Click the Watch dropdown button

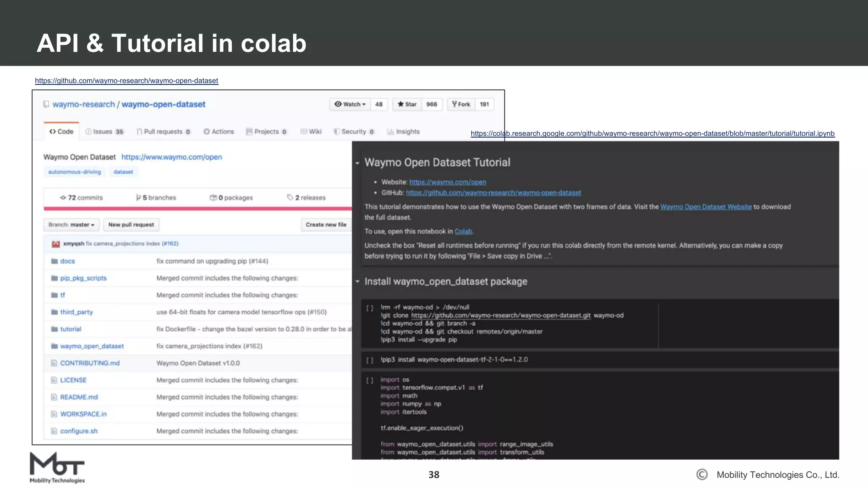(350, 104)
